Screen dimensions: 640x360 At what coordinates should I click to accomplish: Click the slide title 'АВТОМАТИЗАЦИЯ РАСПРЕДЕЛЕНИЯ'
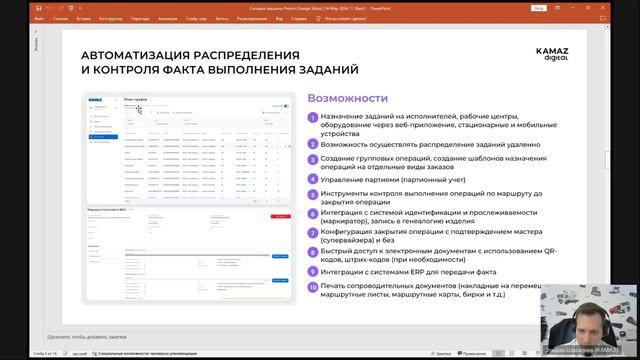coord(190,55)
